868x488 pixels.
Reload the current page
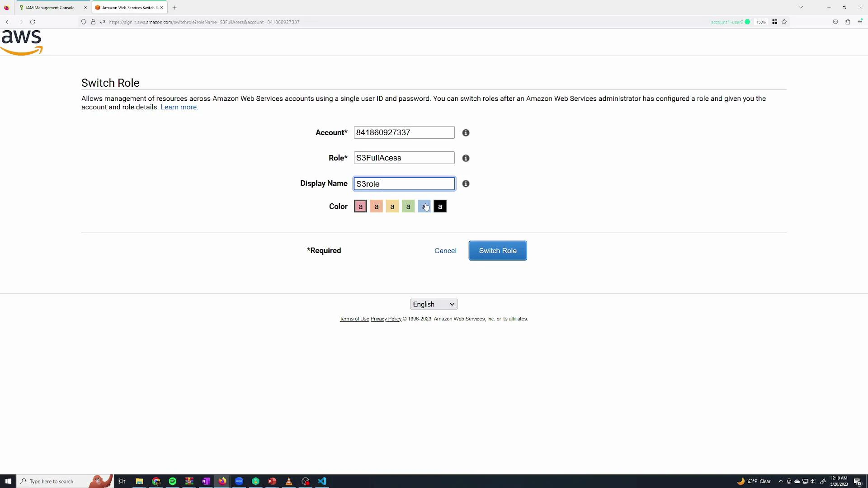pos(33,22)
